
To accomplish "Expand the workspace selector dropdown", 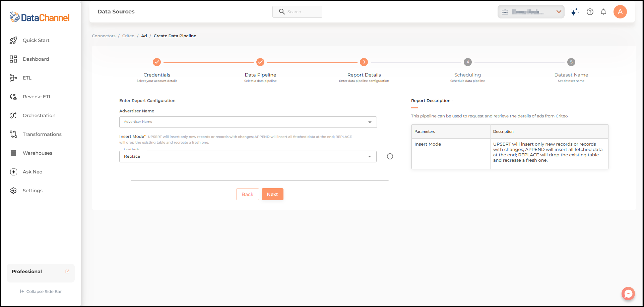I will [x=531, y=12].
